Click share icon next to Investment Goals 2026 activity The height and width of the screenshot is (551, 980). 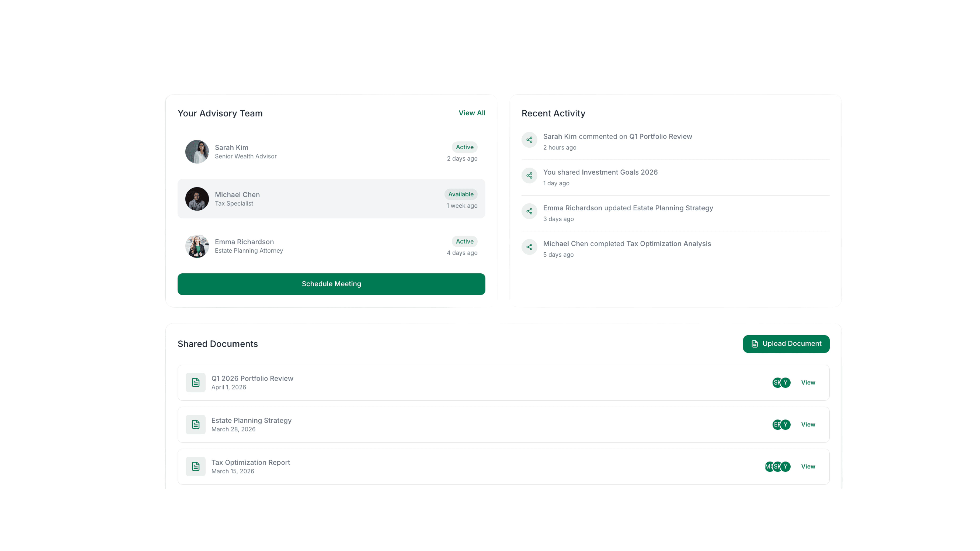[x=529, y=176]
